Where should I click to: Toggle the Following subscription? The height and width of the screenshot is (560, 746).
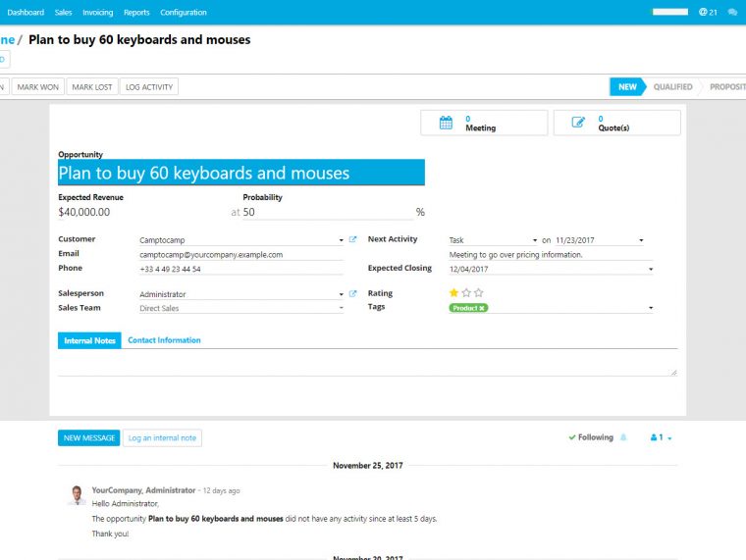click(x=591, y=437)
